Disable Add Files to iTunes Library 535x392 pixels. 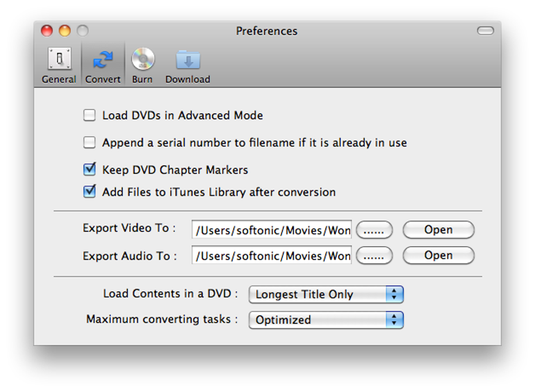(90, 192)
